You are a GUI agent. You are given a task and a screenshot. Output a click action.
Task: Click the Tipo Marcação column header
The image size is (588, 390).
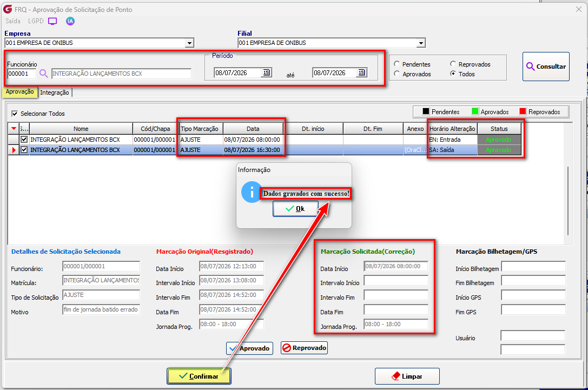tap(201, 129)
